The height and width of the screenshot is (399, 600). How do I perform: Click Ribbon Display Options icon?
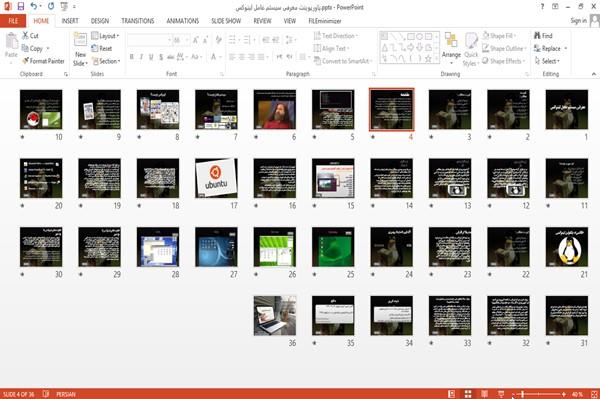555,7
